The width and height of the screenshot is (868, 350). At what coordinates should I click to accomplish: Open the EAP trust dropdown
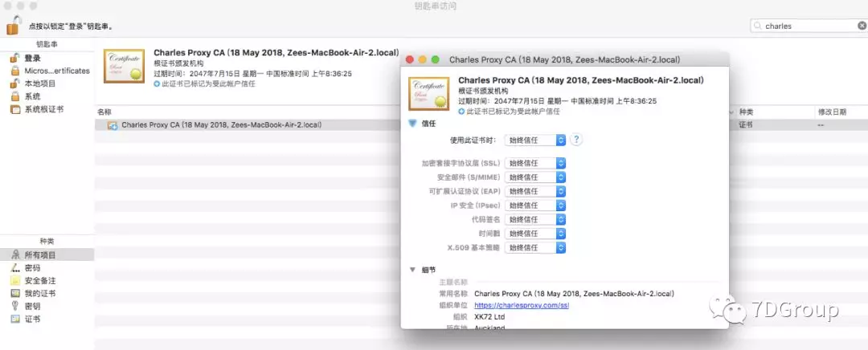pos(535,191)
